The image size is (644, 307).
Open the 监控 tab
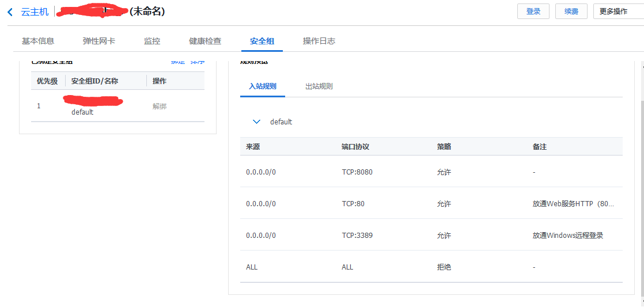(152, 41)
